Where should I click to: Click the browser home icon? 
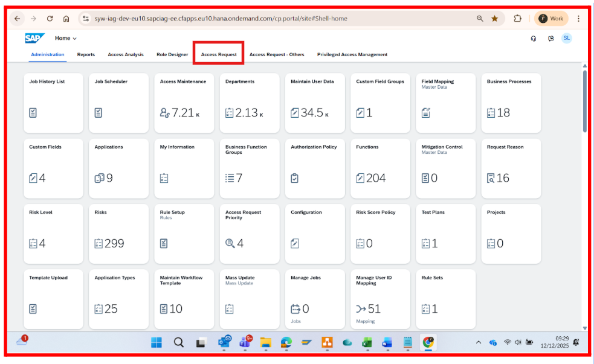(66, 19)
